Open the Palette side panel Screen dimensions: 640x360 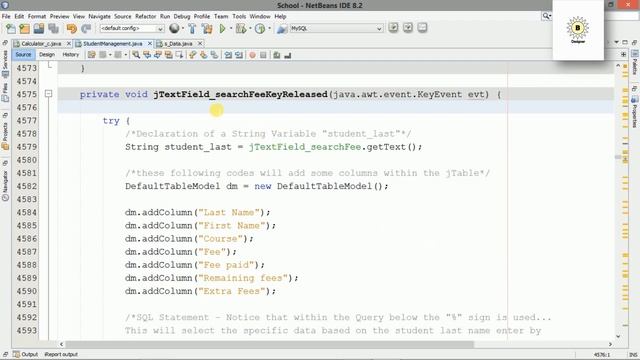click(635, 62)
